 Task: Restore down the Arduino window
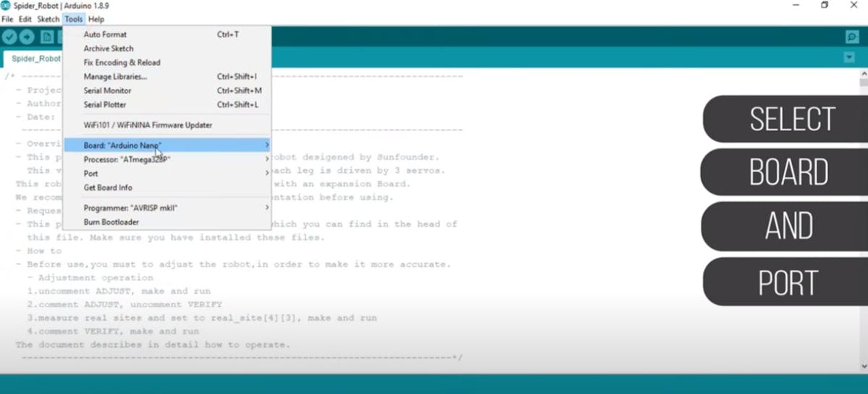825,5
